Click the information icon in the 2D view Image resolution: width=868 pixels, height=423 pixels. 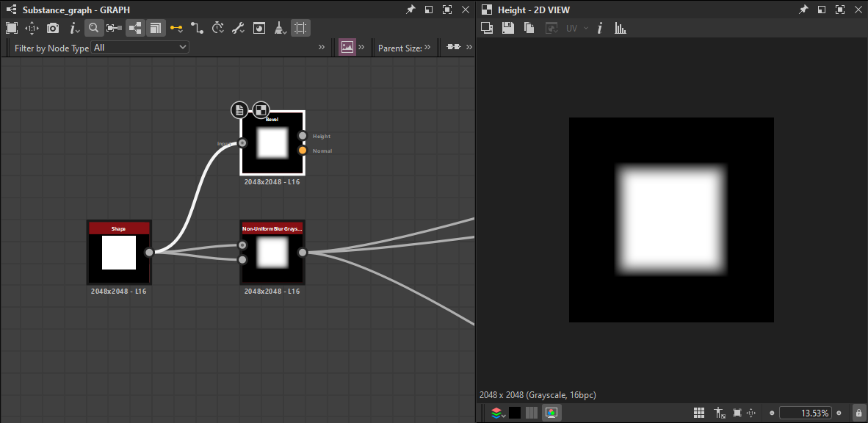(x=600, y=28)
